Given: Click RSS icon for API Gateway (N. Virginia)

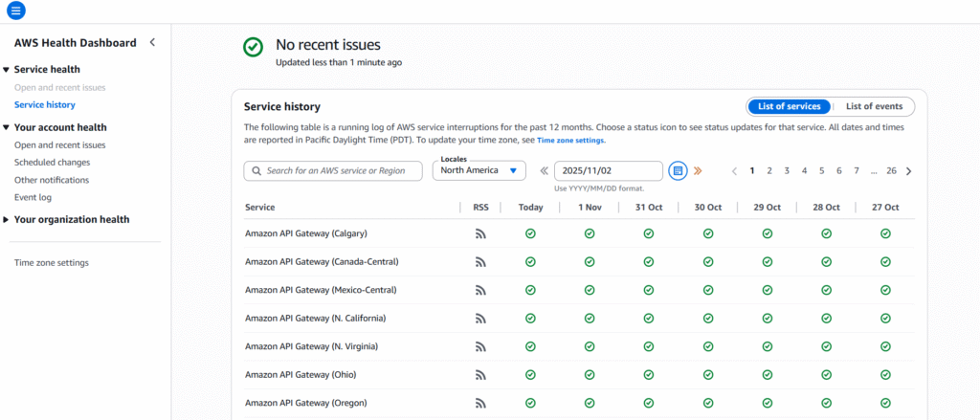Looking at the screenshot, I should (x=480, y=346).
